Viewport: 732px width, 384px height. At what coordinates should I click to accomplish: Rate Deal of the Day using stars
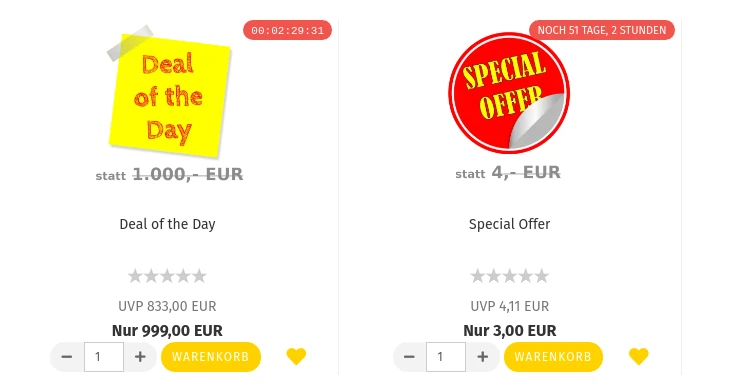167,276
